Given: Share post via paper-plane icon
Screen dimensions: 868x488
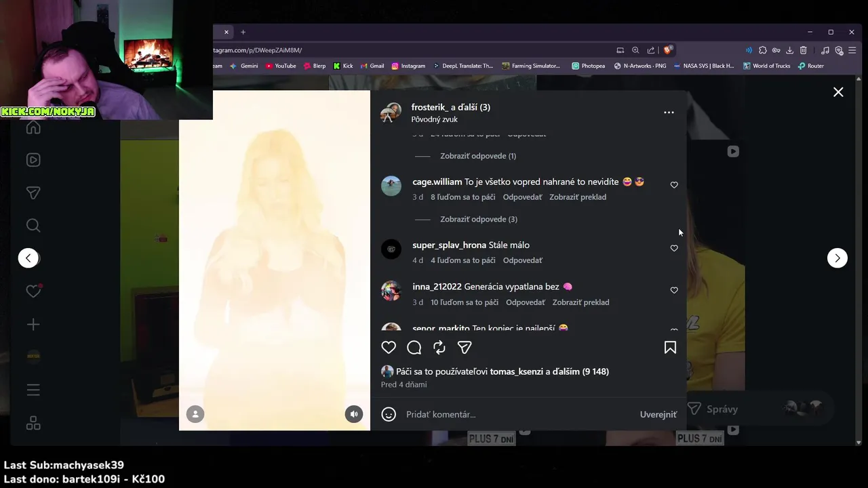Looking at the screenshot, I should pos(465,347).
